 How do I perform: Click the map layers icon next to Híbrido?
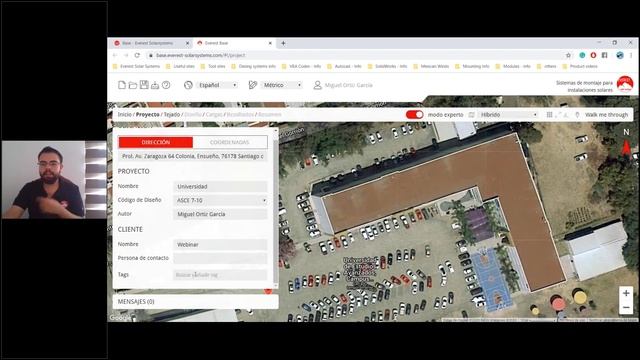point(471,115)
